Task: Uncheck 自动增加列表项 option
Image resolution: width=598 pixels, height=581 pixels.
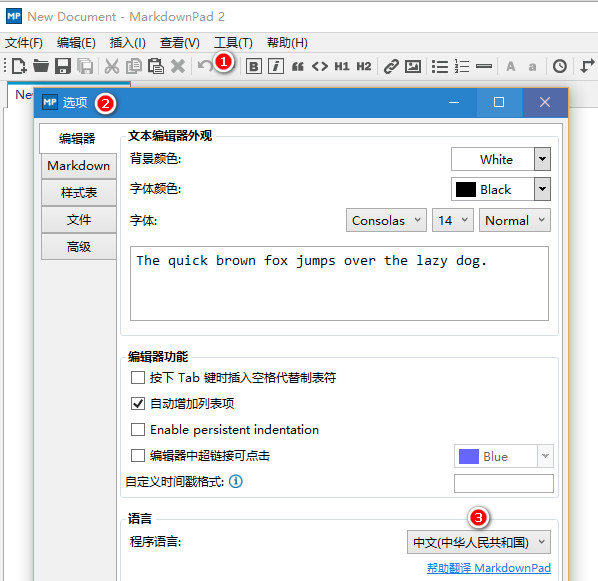Action: click(x=138, y=404)
